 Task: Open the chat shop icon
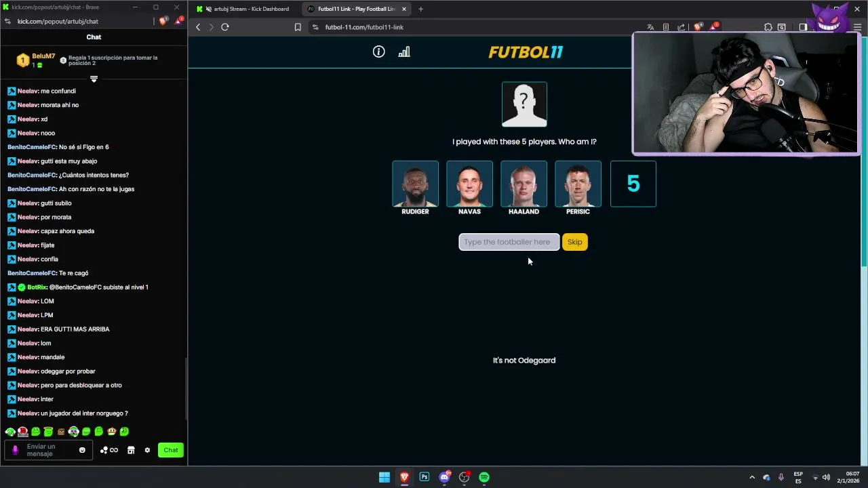[x=131, y=450]
